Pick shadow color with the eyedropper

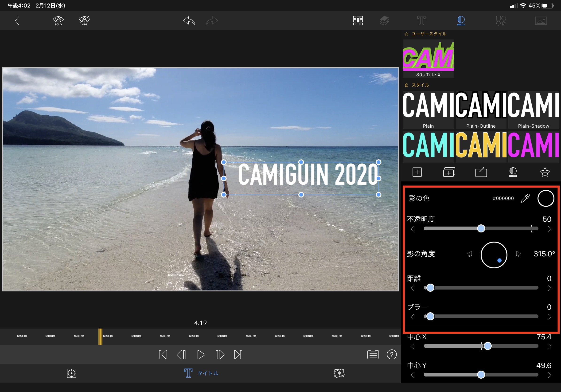click(525, 198)
